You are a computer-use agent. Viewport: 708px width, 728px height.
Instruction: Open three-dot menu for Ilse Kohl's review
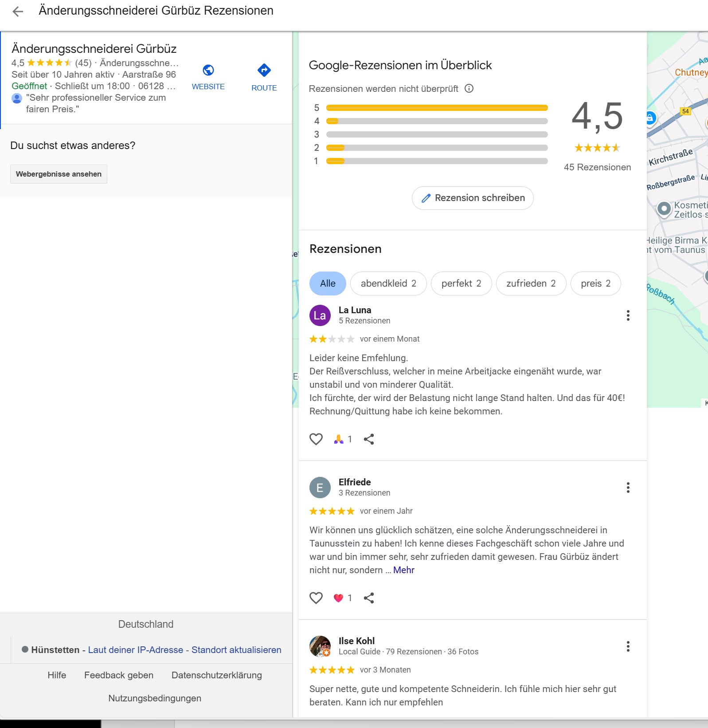click(x=628, y=646)
